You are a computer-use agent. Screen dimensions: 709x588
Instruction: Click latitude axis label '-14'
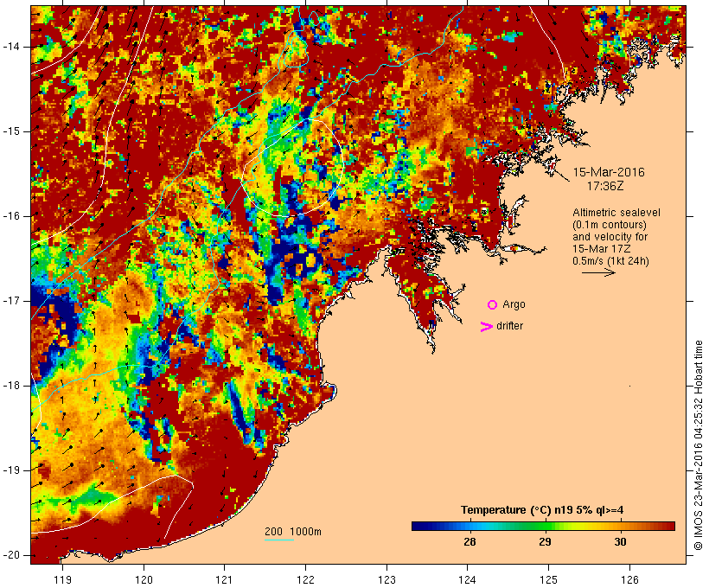click(x=10, y=47)
